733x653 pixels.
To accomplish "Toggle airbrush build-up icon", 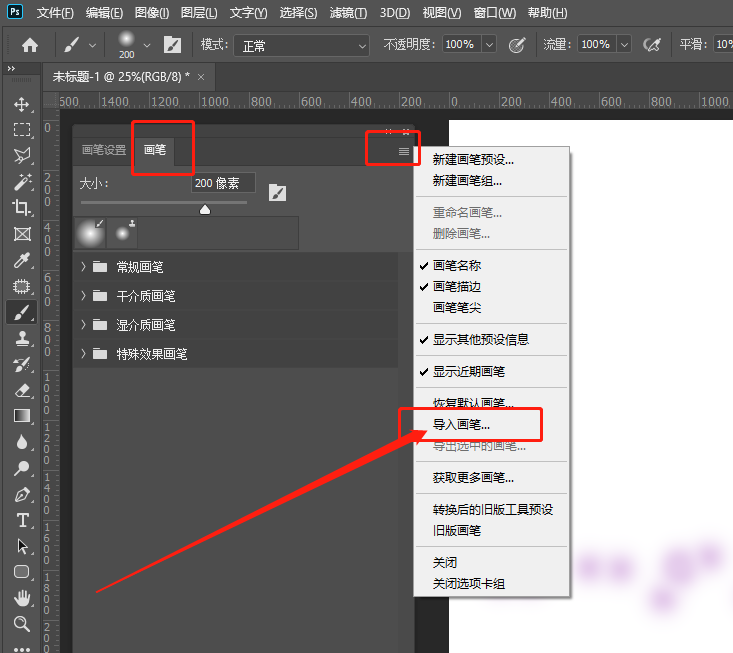I will [652, 45].
